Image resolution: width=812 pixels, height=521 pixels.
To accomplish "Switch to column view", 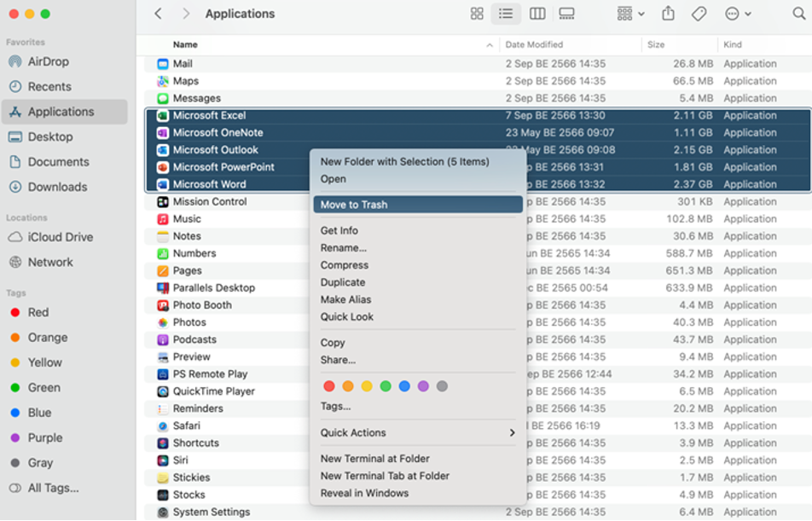I will coord(537,14).
